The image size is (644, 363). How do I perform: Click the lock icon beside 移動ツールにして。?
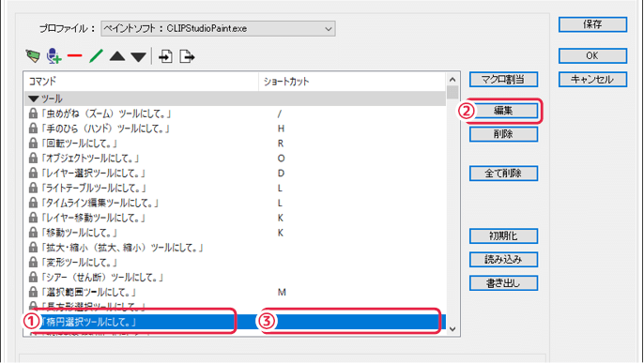[x=33, y=233]
